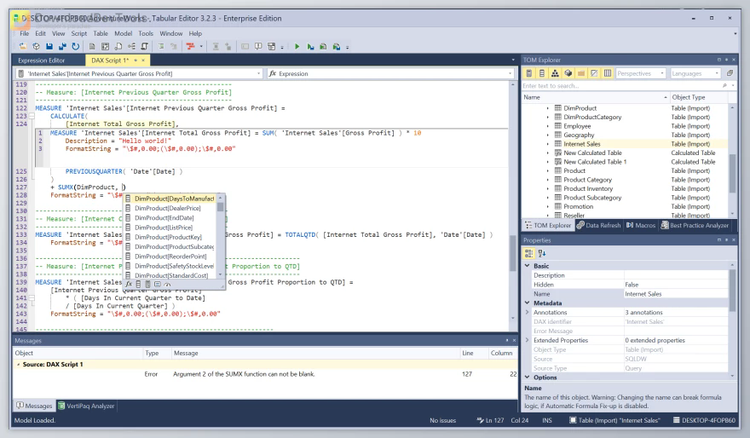Toggle hierarchies filter in TOM Explorer toolbar
The image size is (750, 438).
coord(555,73)
